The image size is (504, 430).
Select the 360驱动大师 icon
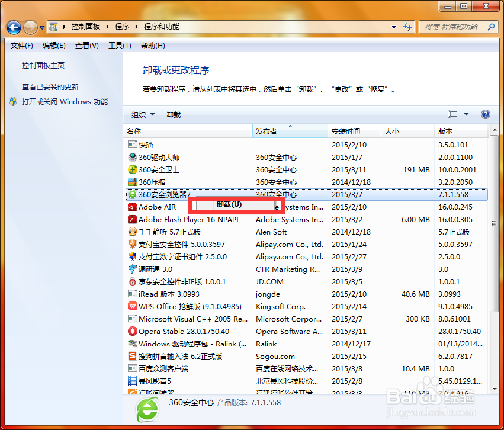point(132,157)
